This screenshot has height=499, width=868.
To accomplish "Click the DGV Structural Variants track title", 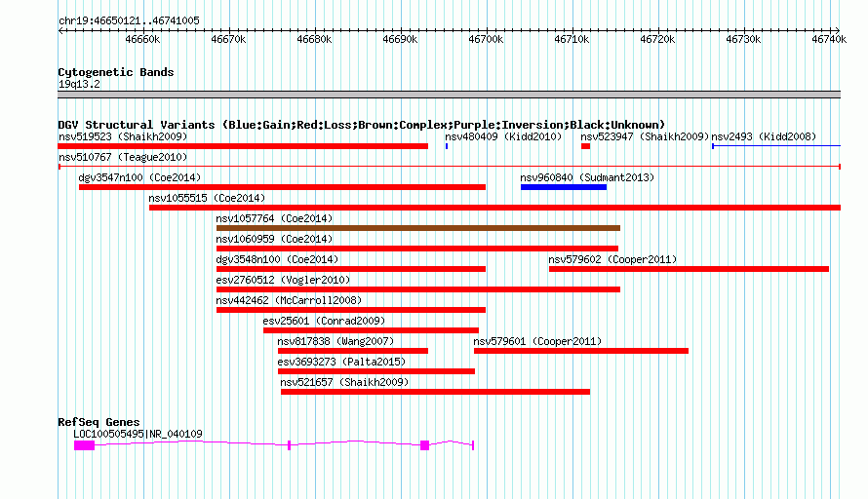I will (x=361, y=125).
